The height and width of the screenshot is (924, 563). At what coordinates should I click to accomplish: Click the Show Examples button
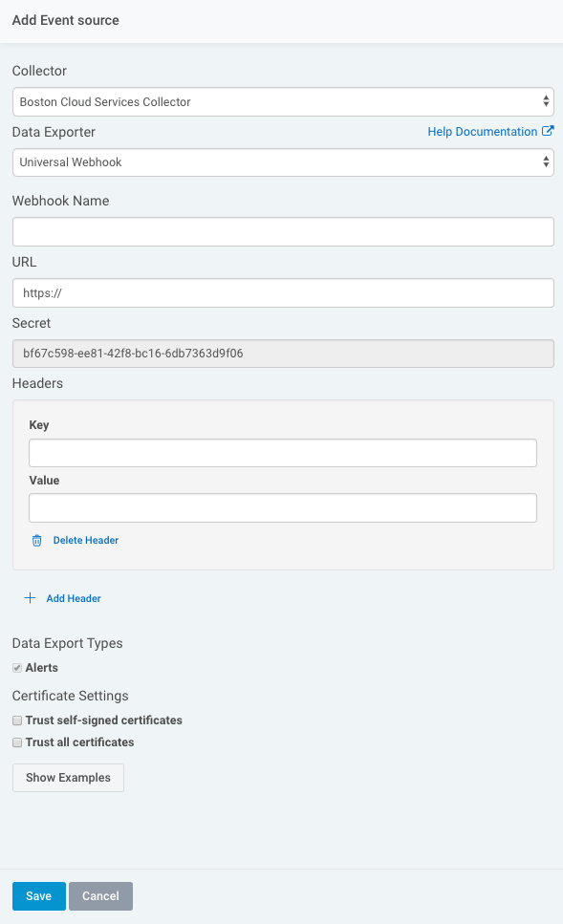[68, 777]
